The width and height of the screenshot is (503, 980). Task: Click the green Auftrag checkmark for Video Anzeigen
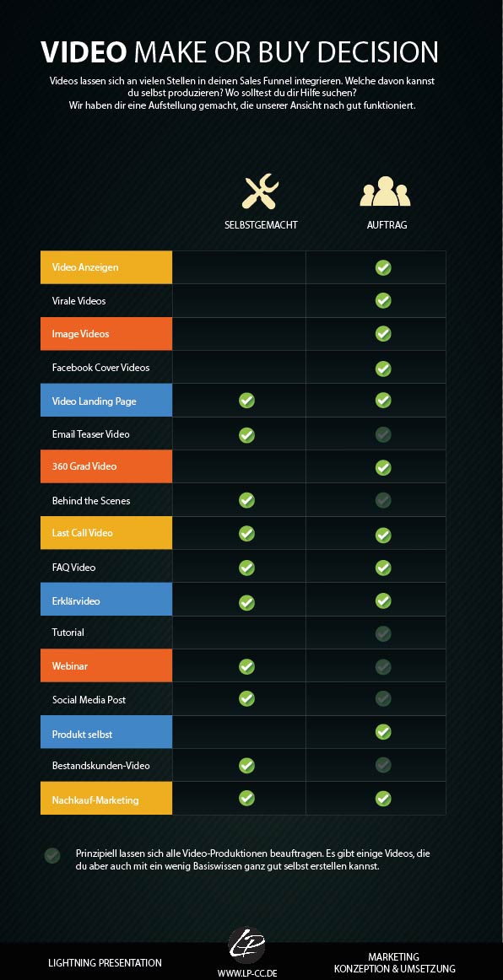[x=383, y=268]
